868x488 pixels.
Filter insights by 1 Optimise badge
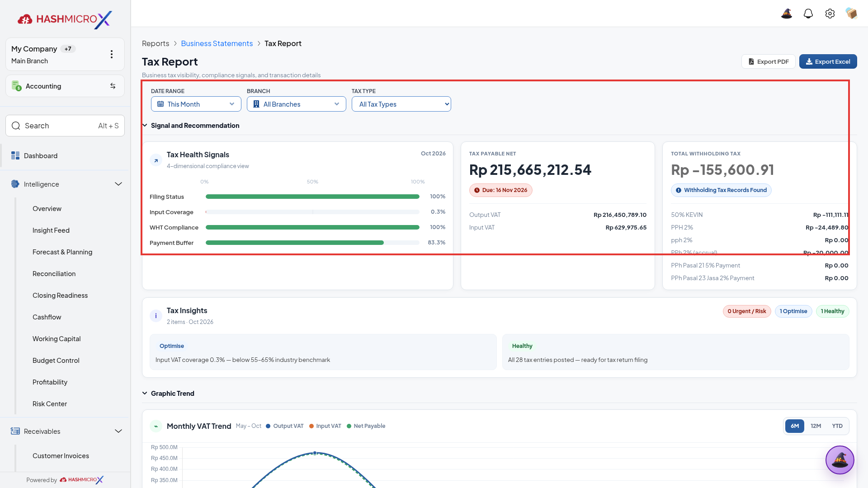point(793,311)
